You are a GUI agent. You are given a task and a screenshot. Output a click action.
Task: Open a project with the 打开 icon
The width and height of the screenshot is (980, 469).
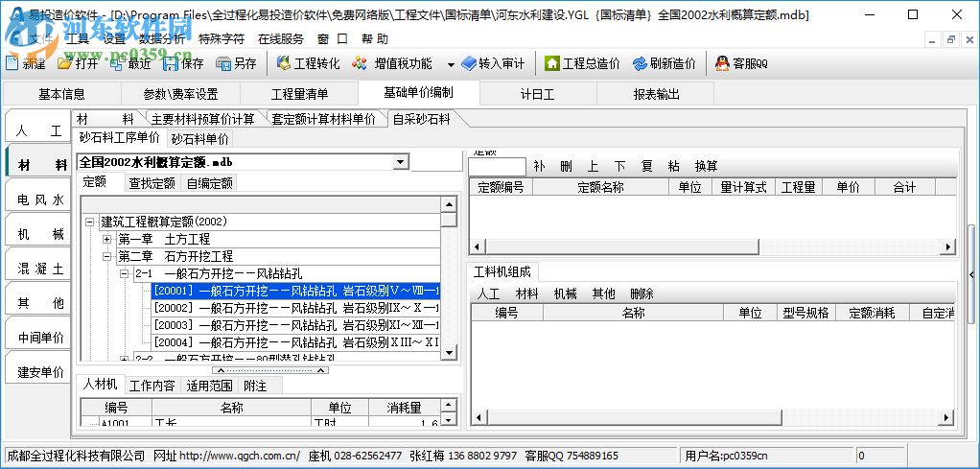(x=65, y=63)
